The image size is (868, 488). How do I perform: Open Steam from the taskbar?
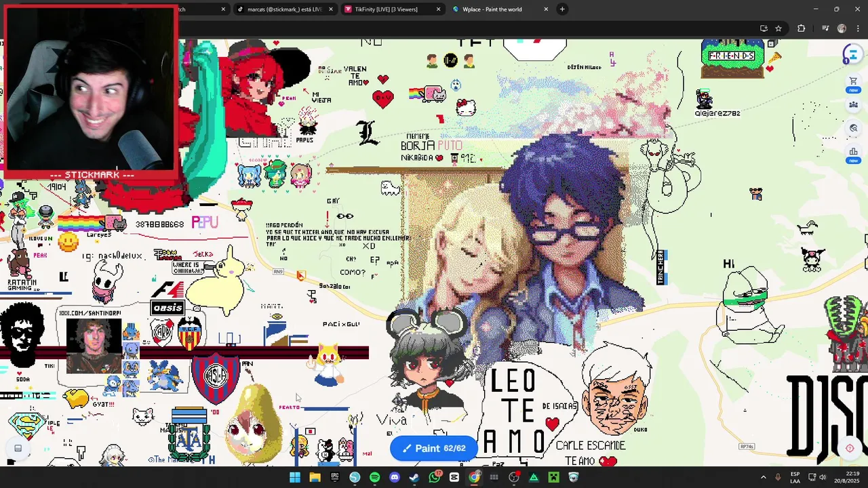coord(414,477)
